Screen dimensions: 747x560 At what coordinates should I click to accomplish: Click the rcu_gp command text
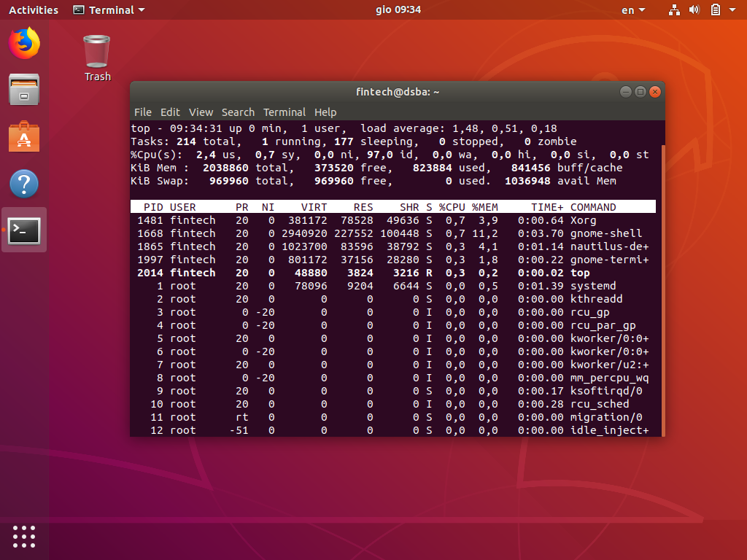pos(589,312)
